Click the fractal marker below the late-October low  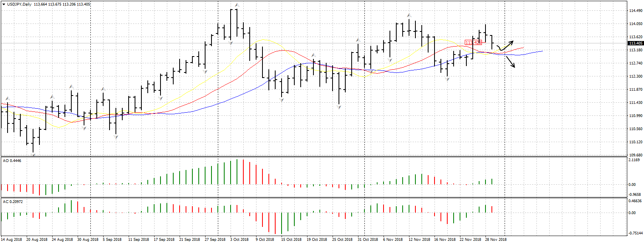pos(339,107)
